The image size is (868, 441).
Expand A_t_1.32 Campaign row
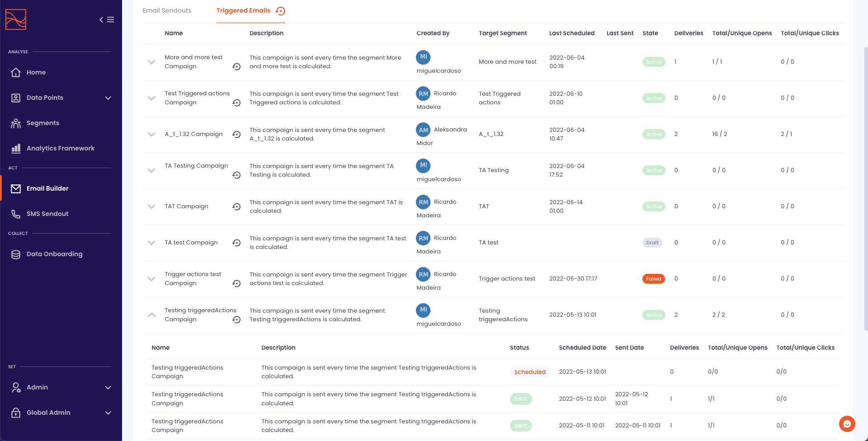pyautogui.click(x=151, y=134)
